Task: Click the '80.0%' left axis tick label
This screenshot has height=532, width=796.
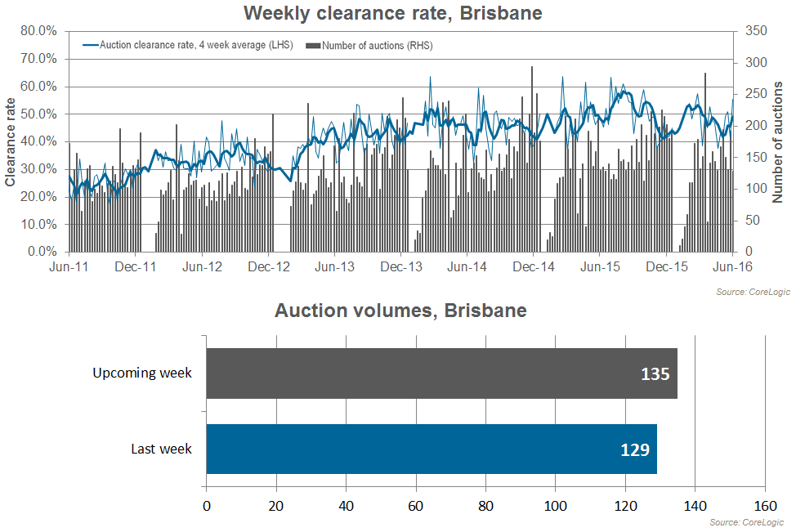Action: [x=38, y=31]
